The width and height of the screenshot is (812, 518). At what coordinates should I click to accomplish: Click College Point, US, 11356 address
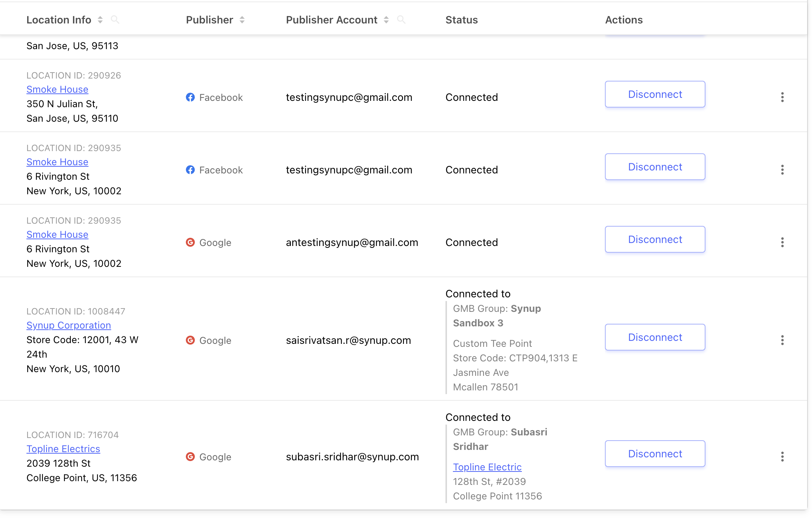point(82,478)
